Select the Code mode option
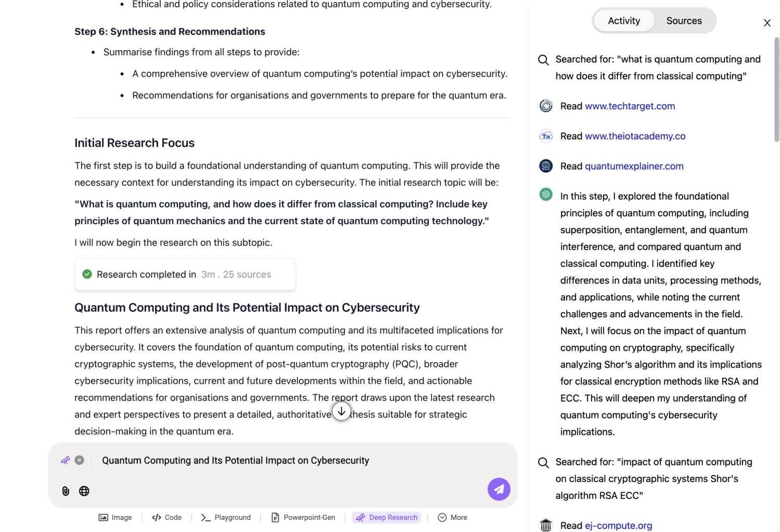The height and width of the screenshot is (532, 780). pos(167,517)
